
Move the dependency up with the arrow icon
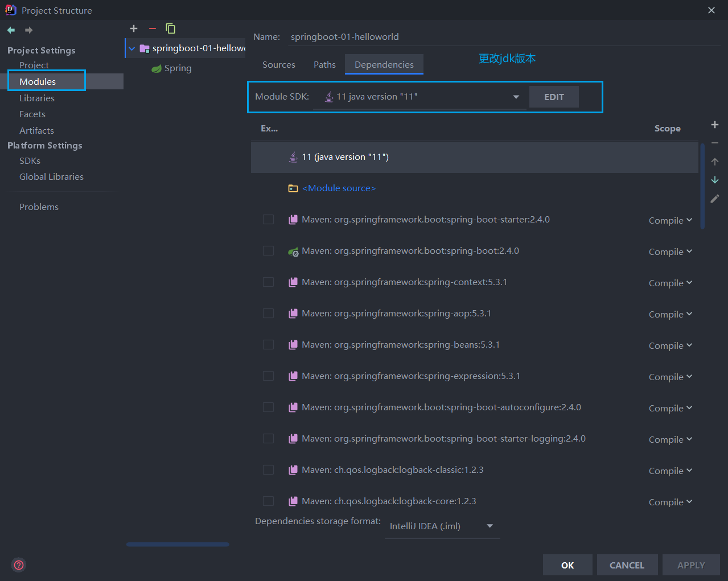point(715,162)
